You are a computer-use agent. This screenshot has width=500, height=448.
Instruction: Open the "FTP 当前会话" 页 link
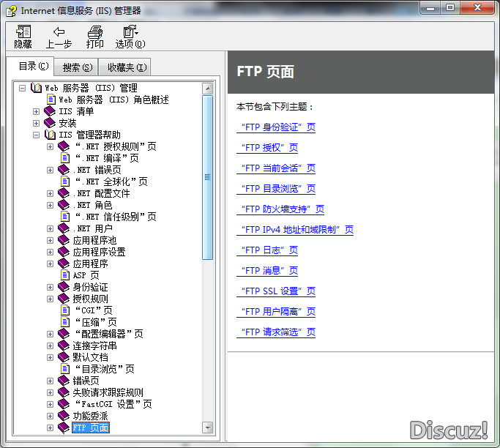[x=276, y=168]
